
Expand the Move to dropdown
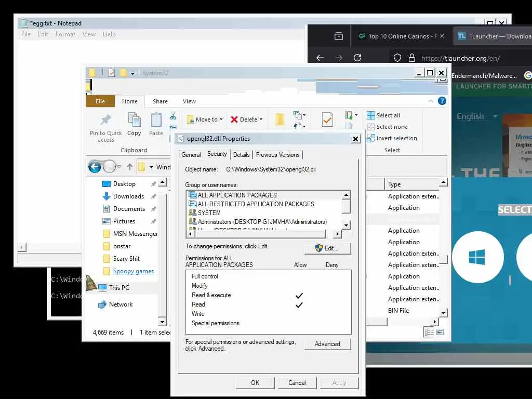[221, 119]
